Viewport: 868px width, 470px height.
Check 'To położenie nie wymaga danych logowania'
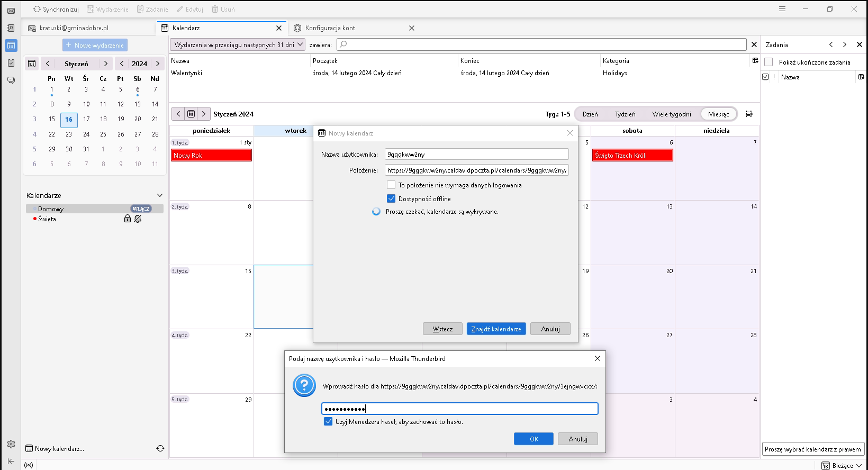[391, 185]
